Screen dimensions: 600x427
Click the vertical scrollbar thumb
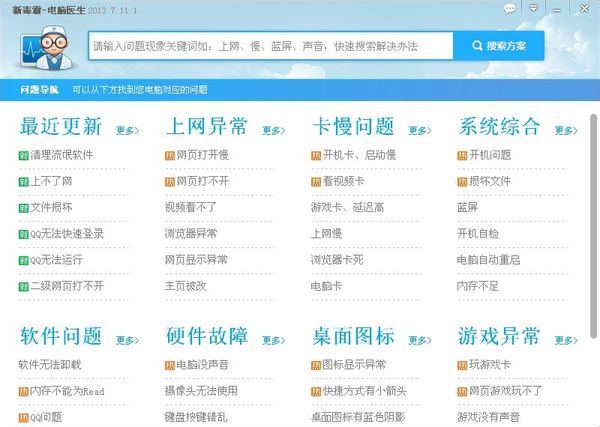(593, 226)
